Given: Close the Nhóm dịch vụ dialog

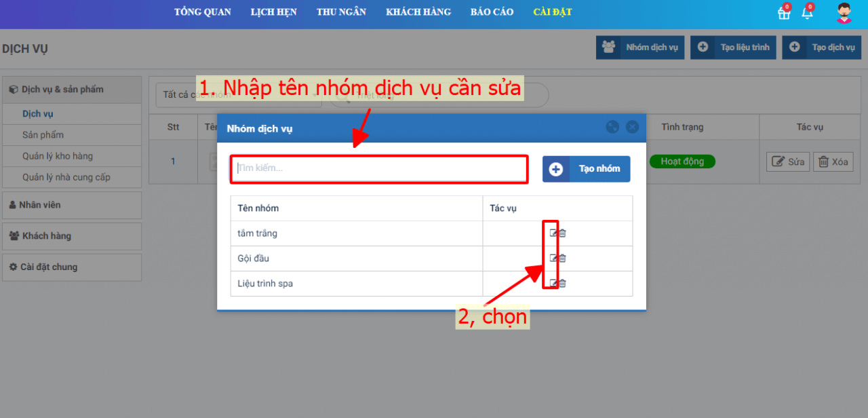Looking at the screenshot, I should [632, 127].
